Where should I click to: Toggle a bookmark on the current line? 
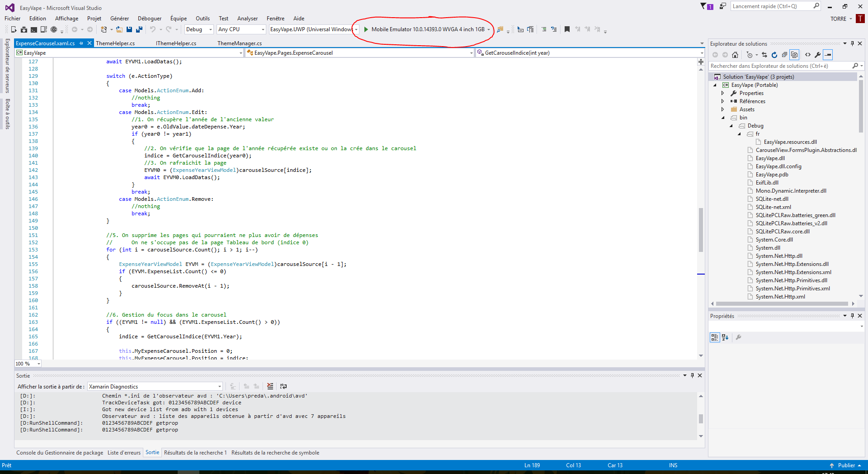567,29
